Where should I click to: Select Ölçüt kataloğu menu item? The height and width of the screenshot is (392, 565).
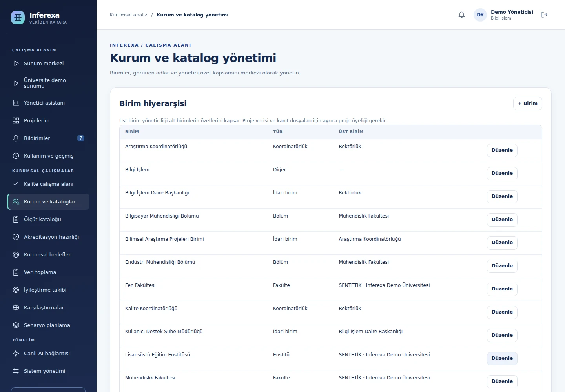tap(48, 219)
